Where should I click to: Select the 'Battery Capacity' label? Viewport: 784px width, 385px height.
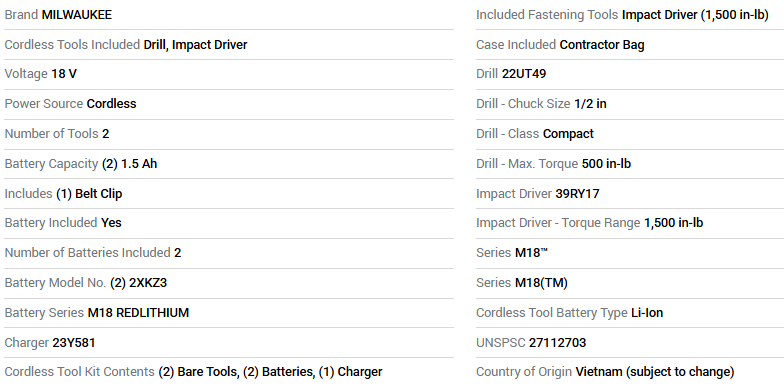pyautogui.click(x=52, y=164)
